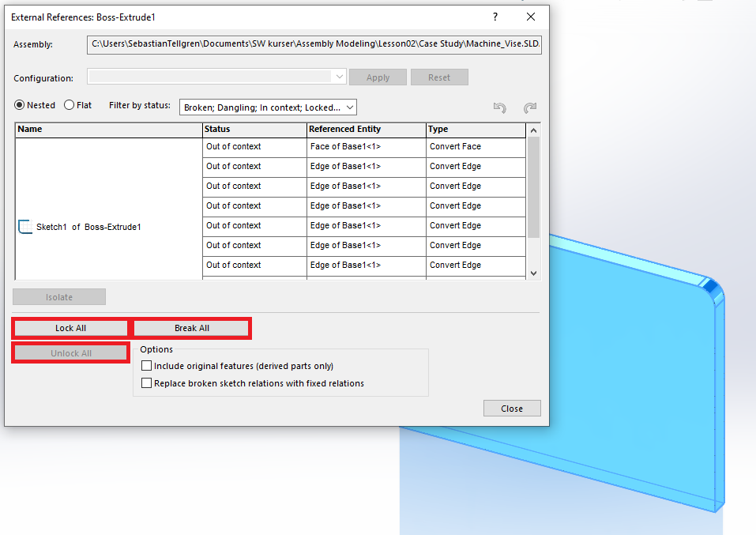Click the scroll down arrow in references list
Viewport: 756px width, 535px height.
(533, 273)
